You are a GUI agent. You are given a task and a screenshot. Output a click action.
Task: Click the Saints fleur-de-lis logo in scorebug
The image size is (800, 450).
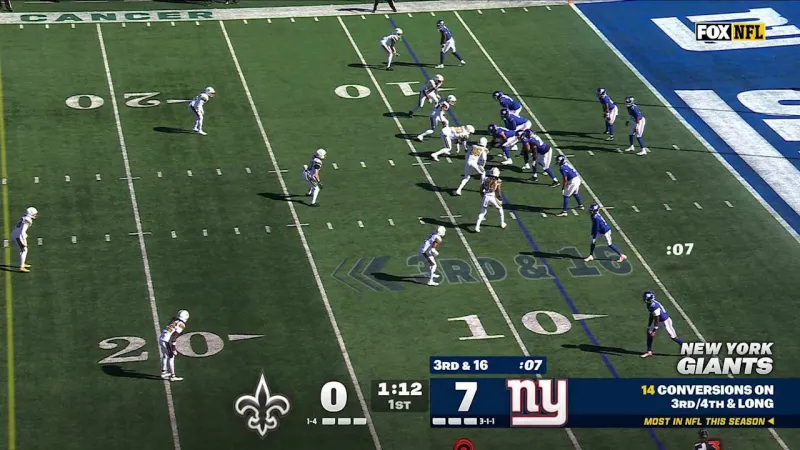[262, 406]
